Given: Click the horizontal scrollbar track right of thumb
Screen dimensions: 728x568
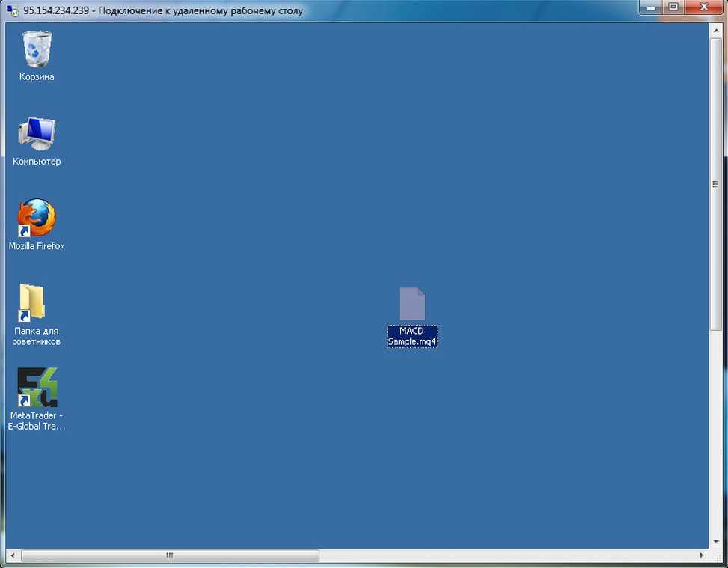Looking at the screenshot, I should coord(509,556).
